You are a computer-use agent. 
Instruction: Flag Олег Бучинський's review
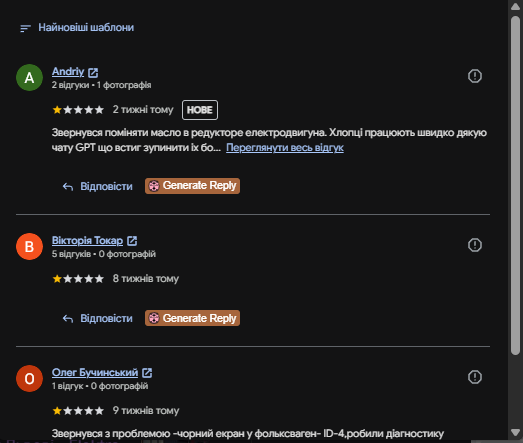475,377
